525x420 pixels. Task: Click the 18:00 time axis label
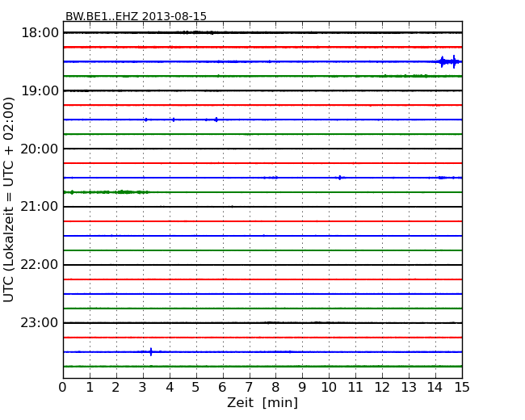pyautogui.click(x=40, y=33)
